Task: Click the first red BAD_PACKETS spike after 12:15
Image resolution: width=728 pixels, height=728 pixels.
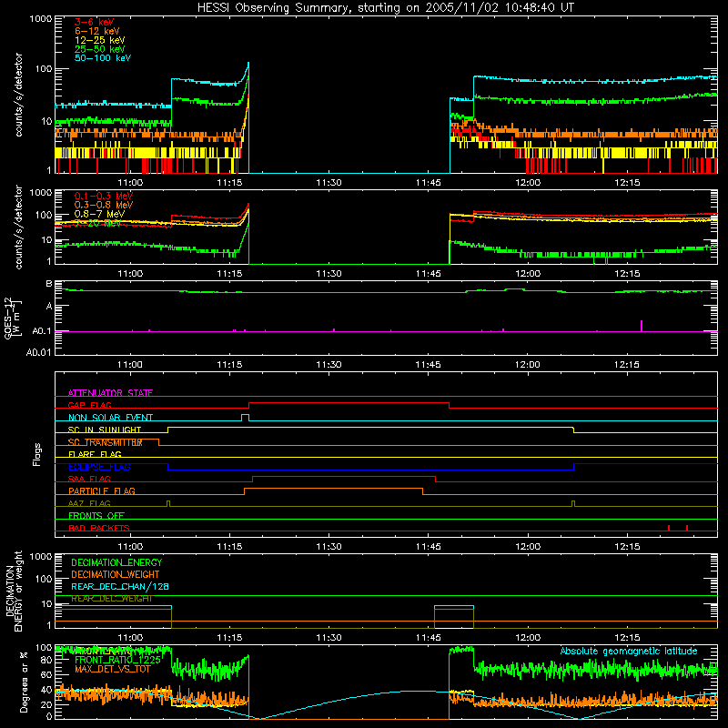Action: point(669,528)
